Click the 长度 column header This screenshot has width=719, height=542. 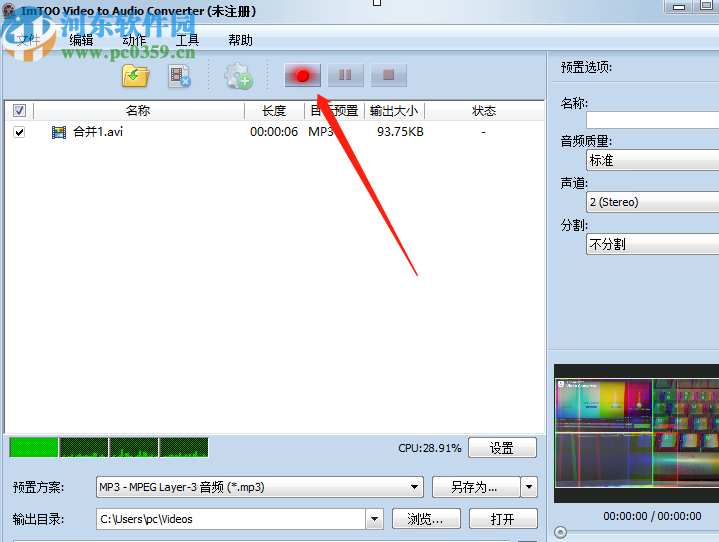[x=274, y=111]
